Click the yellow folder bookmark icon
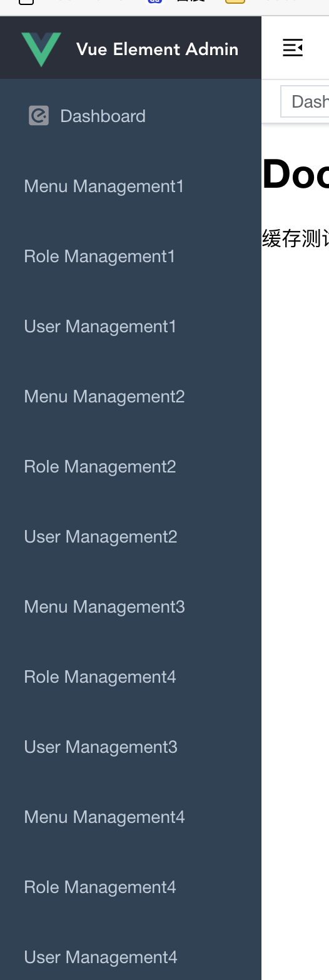Screen dimensions: 329x980 tap(235, 2)
